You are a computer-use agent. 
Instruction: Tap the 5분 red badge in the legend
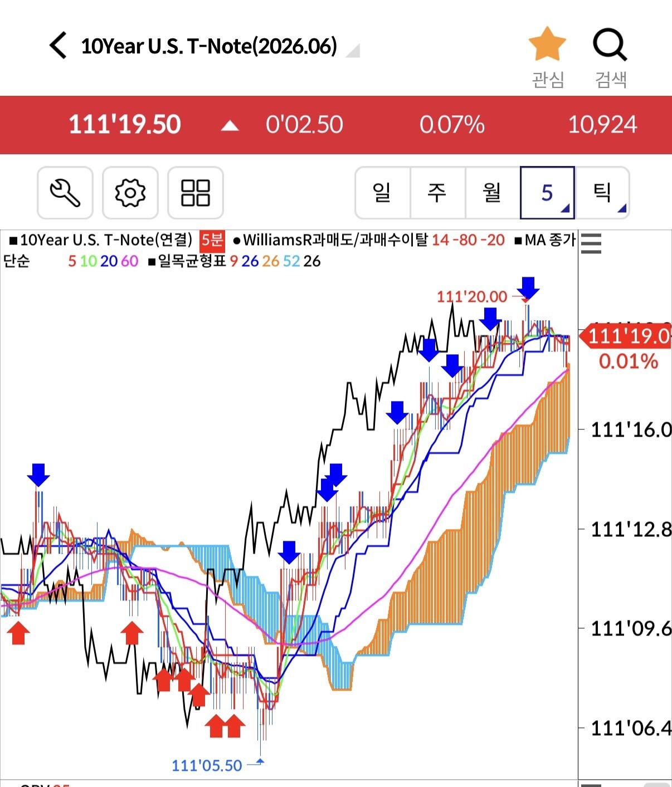pos(212,240)
